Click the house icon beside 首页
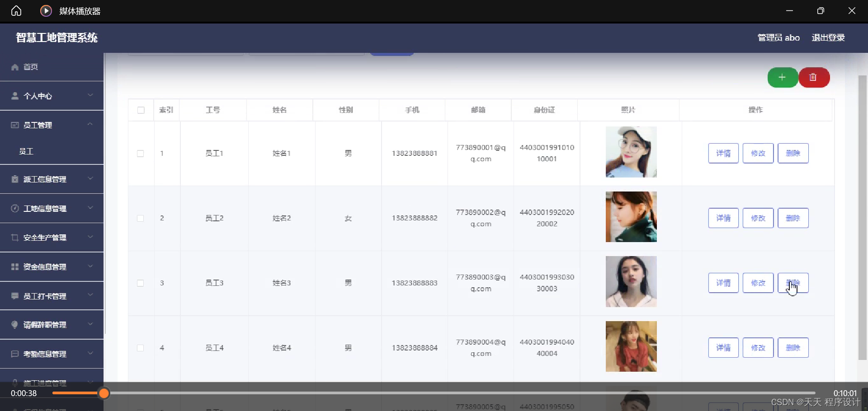Screen dimensions: 868x411 (15, 67)
